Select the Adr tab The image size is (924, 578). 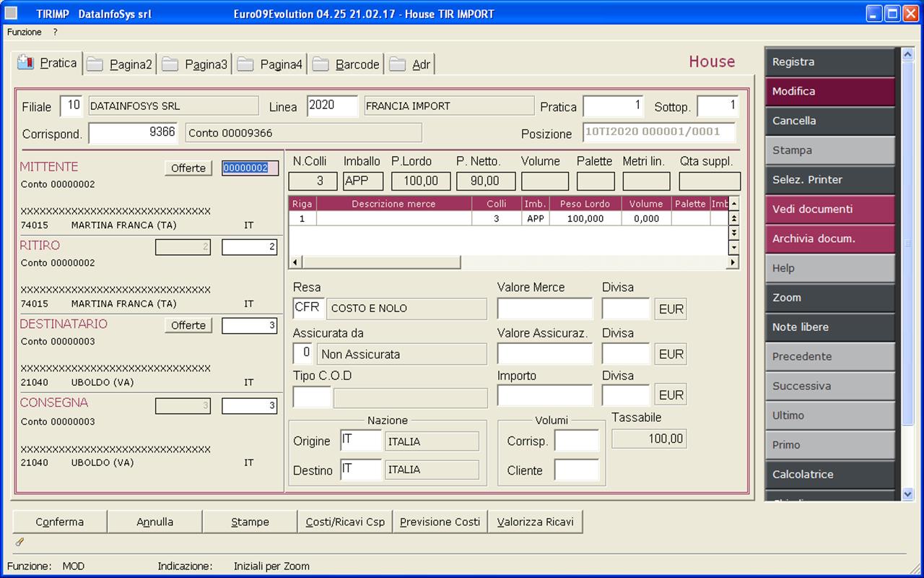[x=410, y=65]
